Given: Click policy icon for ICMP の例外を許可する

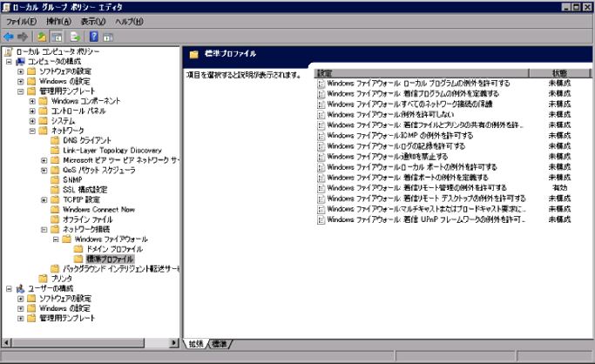Looking at the screenshot, I should (x=321, y=136).
